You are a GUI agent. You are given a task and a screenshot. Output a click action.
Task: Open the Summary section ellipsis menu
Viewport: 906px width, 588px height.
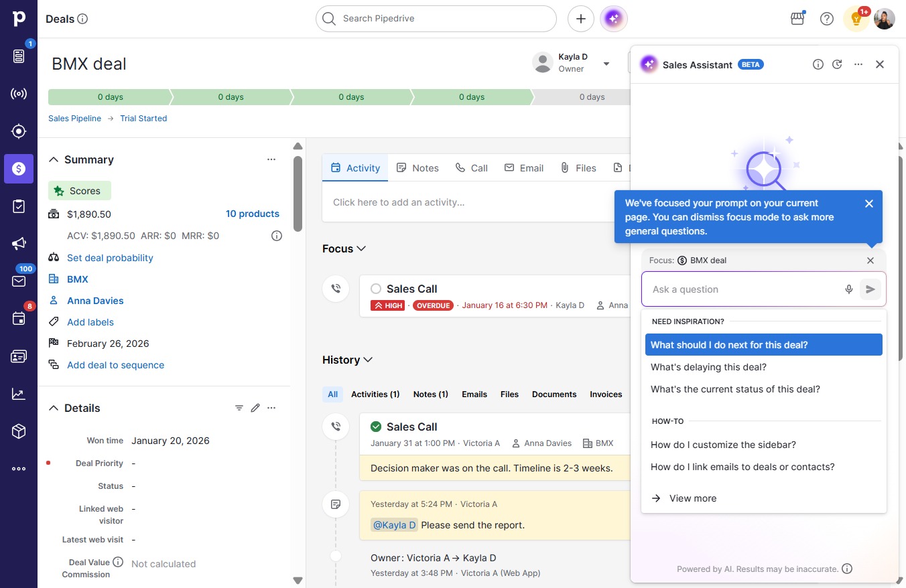(271, 159)
